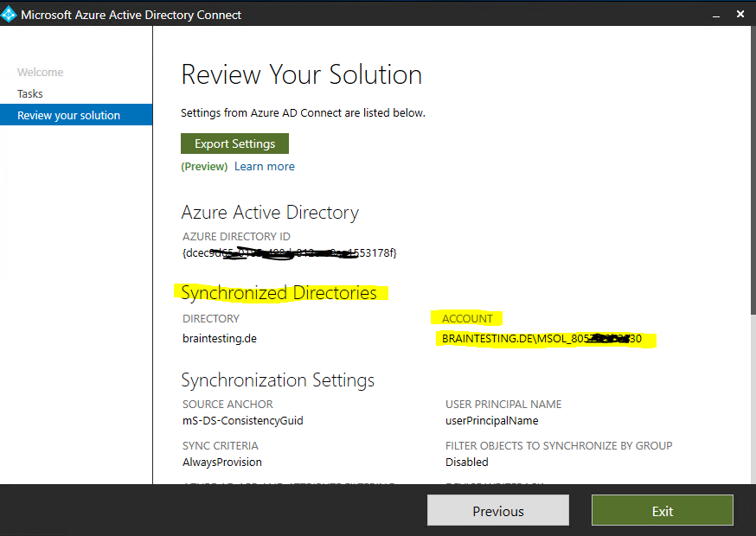
Task: Click the green (Preview) label
Action: click(x=204, y=166)
